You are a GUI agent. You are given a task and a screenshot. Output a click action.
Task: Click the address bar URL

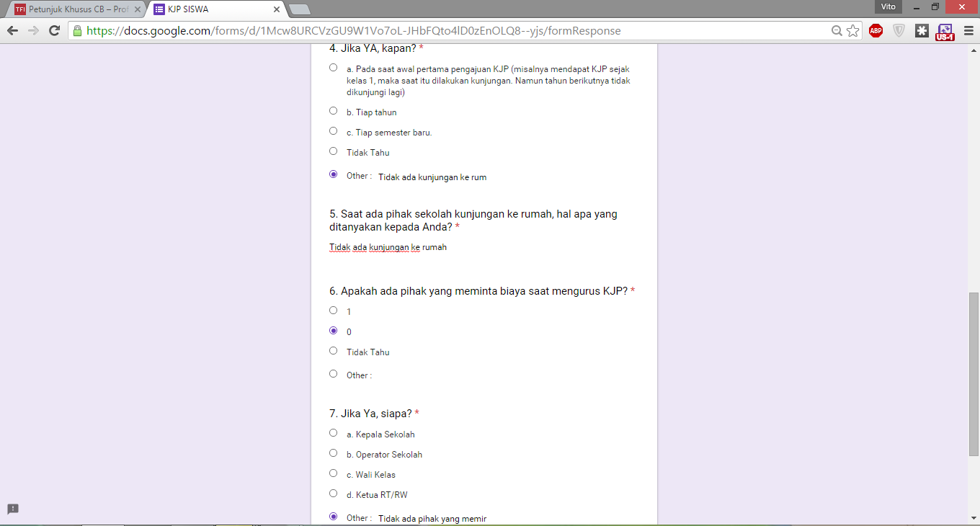(353, 31)
